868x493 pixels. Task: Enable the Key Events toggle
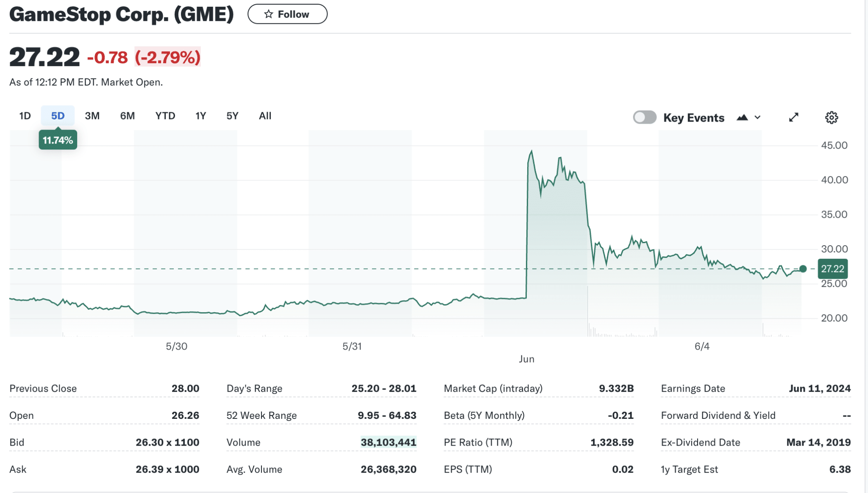[x=645, y=117]
